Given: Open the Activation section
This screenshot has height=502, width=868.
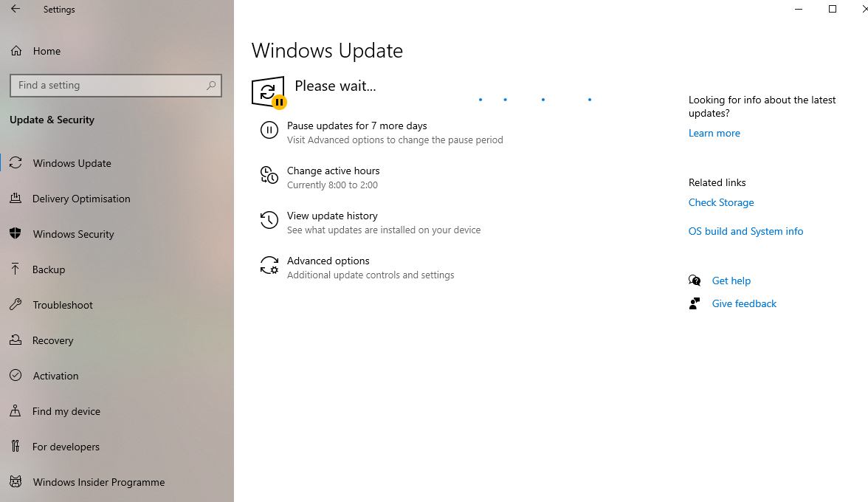Looking at the screenshot, I should tap(55, 376).
